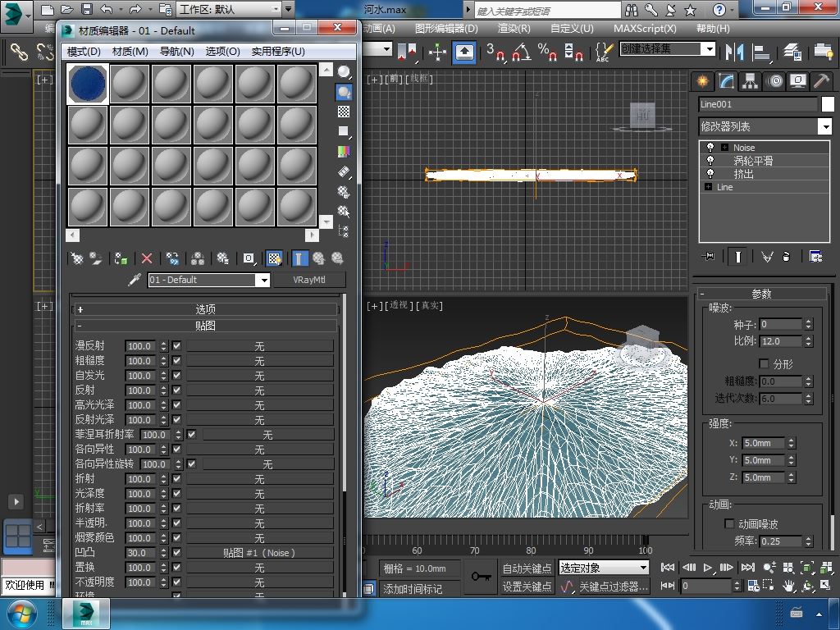Enable the 动画噪波 checkbox
The width and height of the screenshot is (840, 630).
729,523
